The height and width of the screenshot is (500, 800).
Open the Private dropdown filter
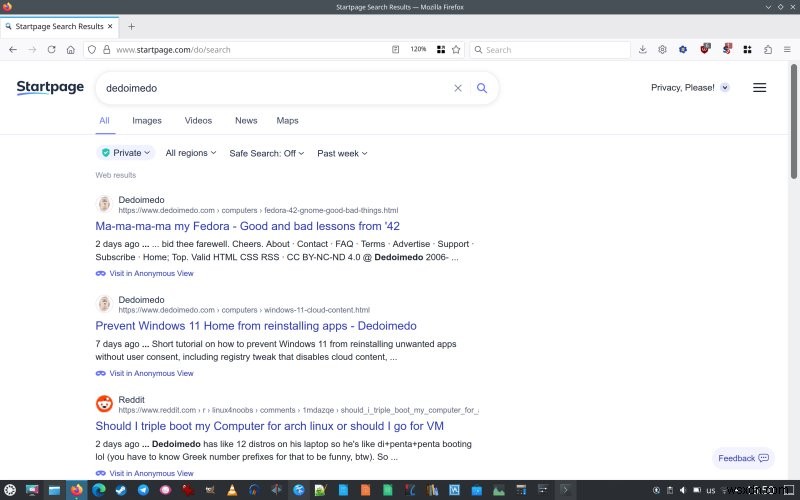[126, 153]
